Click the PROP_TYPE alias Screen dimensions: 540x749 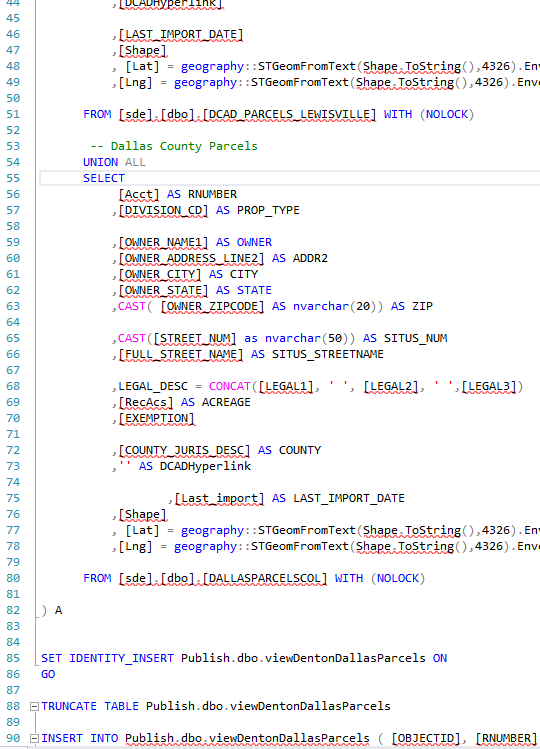pyautogui.click(x=268, y=211)
